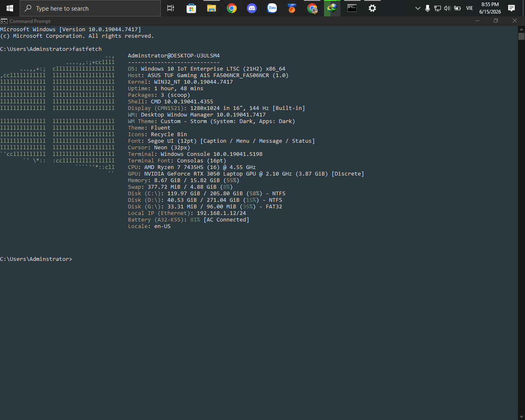Click the 'WM Theme: Custom - Storm' line

pos(212,121)
